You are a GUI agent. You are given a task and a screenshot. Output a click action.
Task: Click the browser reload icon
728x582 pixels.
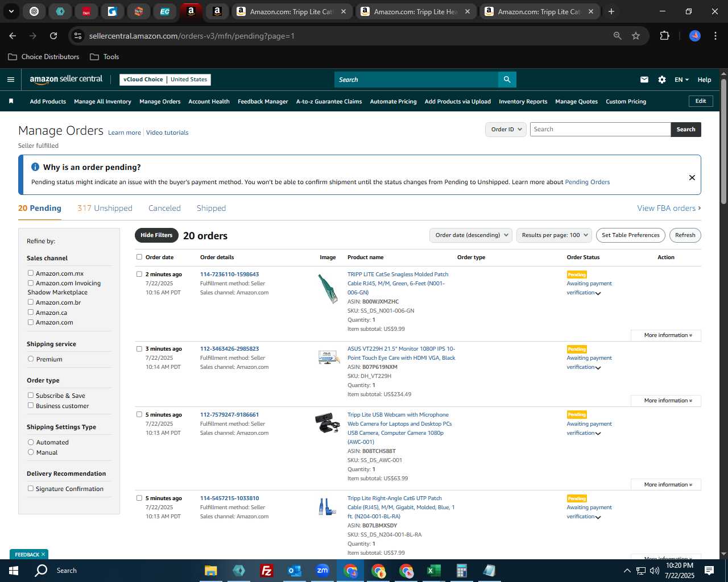pos(53,36)
